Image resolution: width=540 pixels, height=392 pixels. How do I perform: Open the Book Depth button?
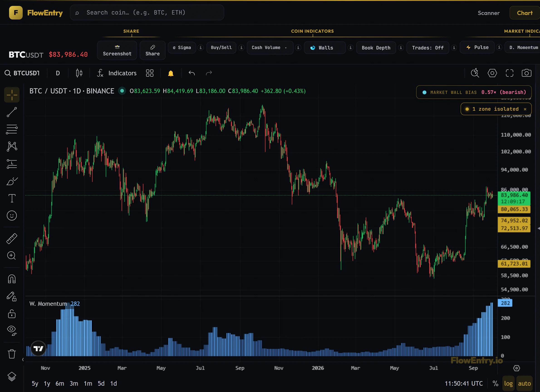376,48
